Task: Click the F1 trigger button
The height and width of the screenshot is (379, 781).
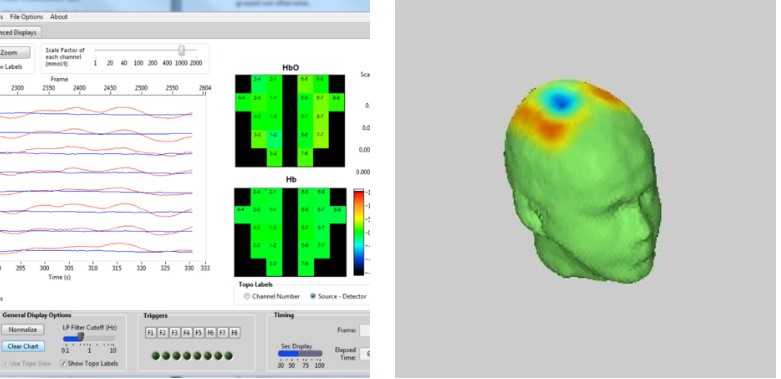Action: pos(151,333)
